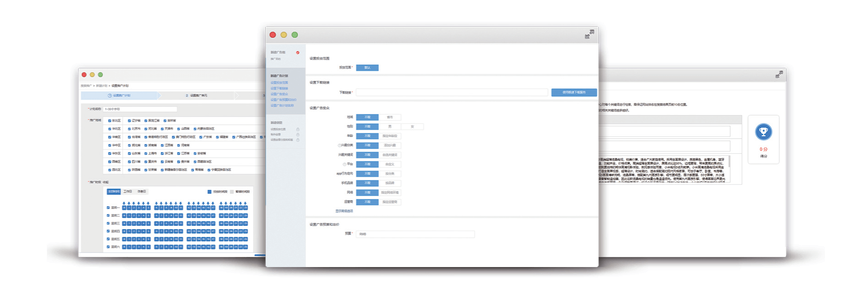Click the lock icon beside 设置投放位置

[x=297, y=129]
